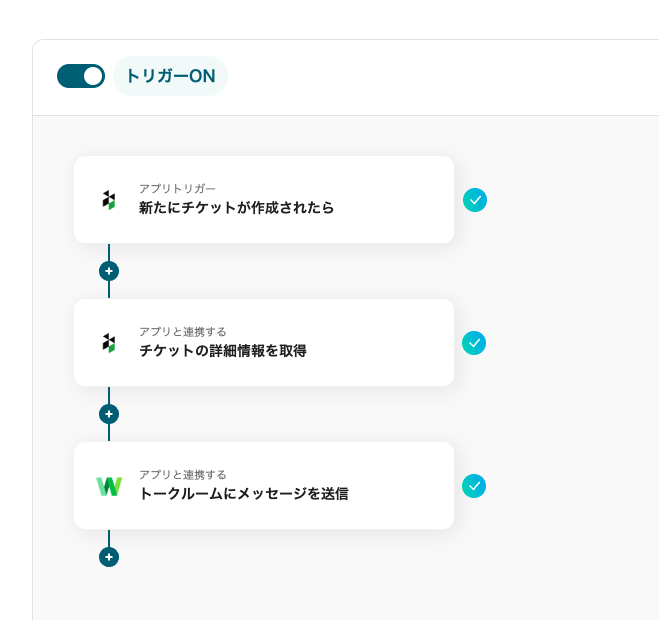Click the トリガーON status label

(170, 76)
